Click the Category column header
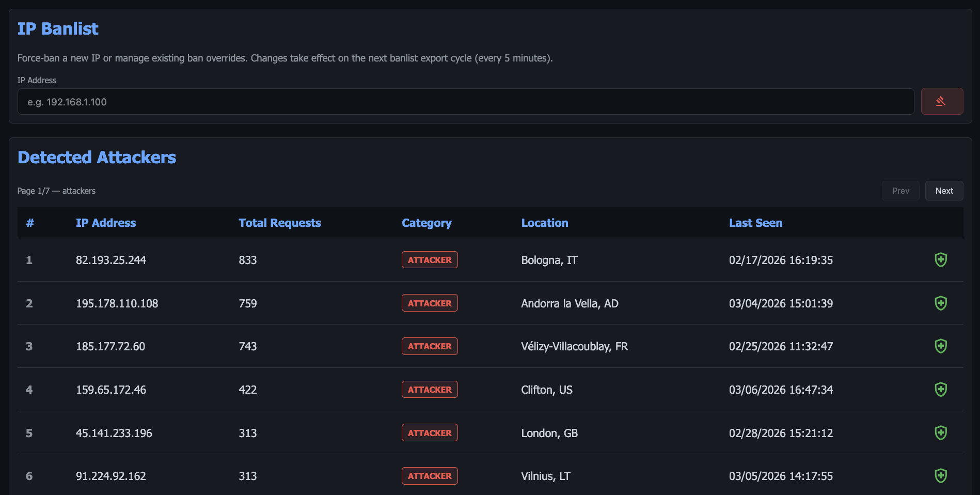The height and width of the screenshot is (495, 980). click(x=426, y=223)
